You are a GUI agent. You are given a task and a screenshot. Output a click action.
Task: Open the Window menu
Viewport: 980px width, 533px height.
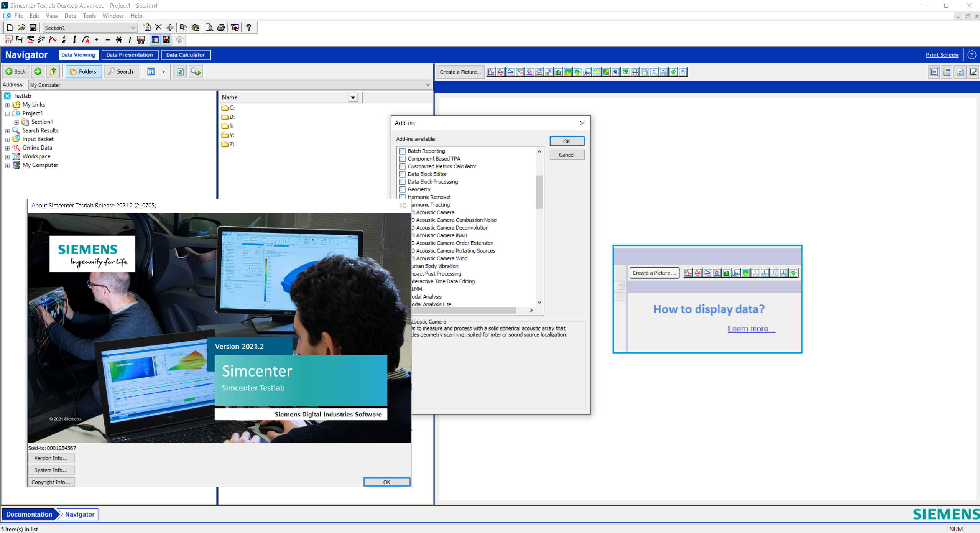113,16
